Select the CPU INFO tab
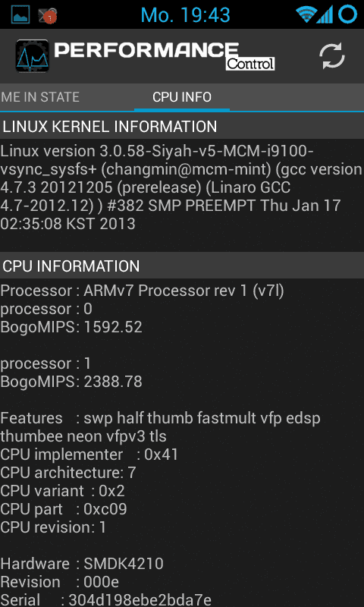 click(x=182, y=97)
